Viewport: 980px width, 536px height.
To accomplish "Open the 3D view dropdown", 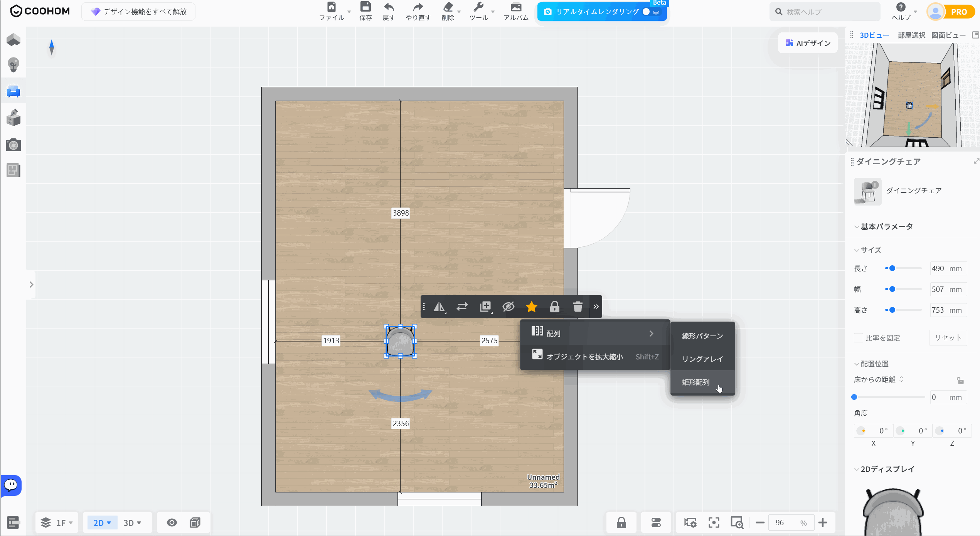I will point(132,523).
